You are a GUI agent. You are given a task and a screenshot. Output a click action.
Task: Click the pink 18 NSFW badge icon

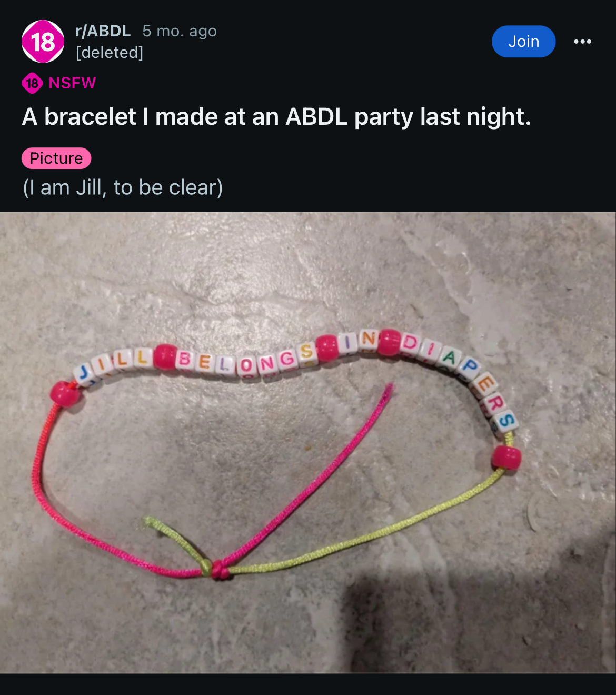(x=32, y=83)
